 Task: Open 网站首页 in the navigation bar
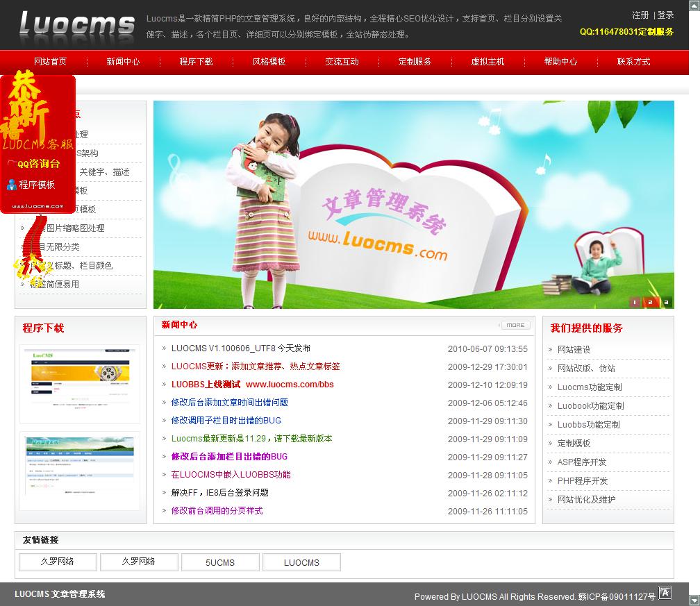(51, 62)
